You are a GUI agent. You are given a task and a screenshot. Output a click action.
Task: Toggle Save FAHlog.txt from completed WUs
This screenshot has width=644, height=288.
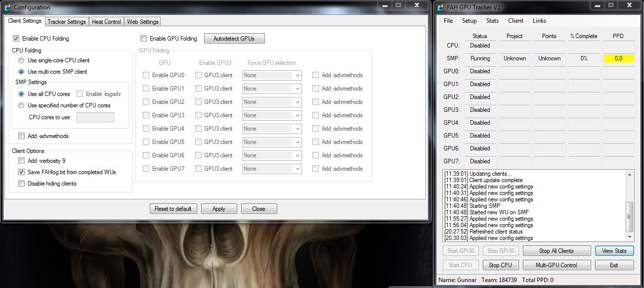pyautogui.click(x=21, y=172)
